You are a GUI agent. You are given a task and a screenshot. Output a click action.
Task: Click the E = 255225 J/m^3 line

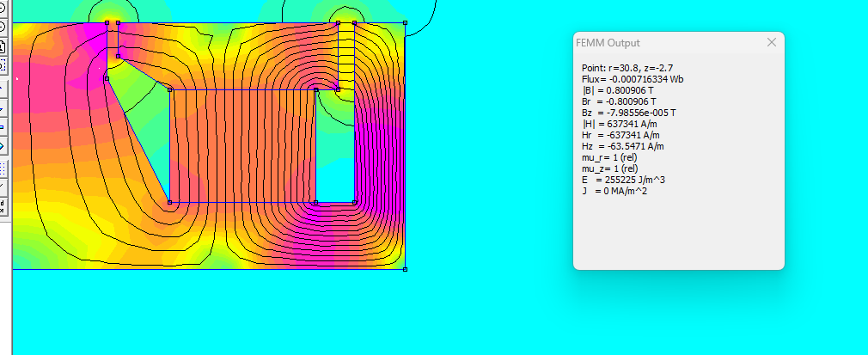(x=620, y=180)
